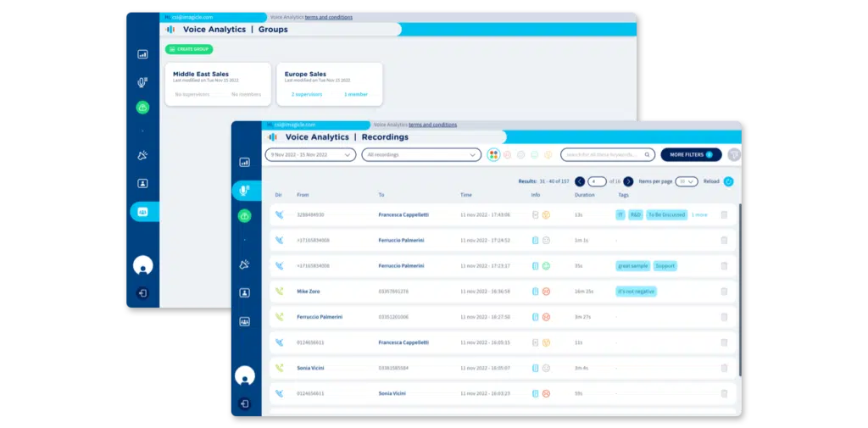This screenshot has height=428, width=868.
Task: Open dashboard icon in Recordings window sidebar
Action: tap(244, 162)
